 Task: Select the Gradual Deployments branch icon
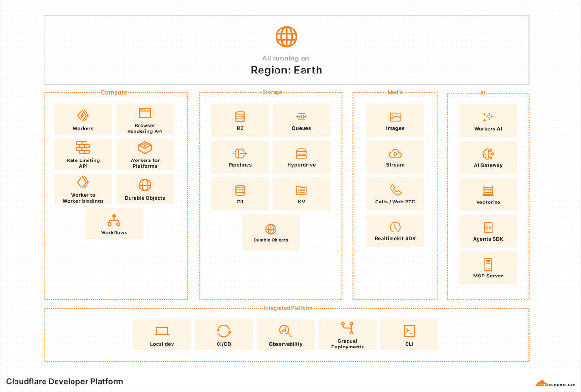click(x=348, y=329)
